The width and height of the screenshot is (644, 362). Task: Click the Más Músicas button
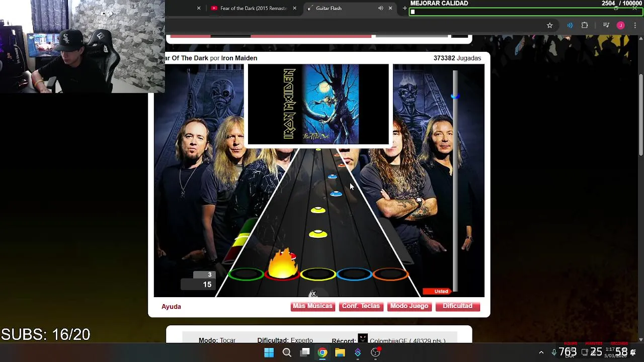click(x=312, y=306)
